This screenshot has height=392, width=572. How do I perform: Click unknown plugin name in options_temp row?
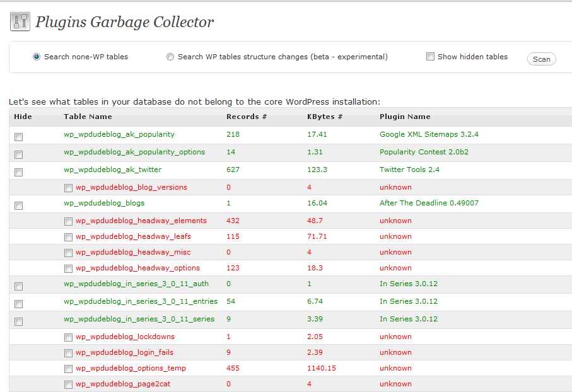tap(395, 368)
